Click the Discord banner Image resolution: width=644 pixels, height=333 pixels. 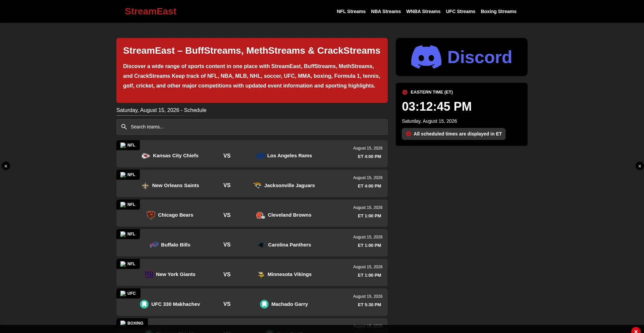click(462, 57)
